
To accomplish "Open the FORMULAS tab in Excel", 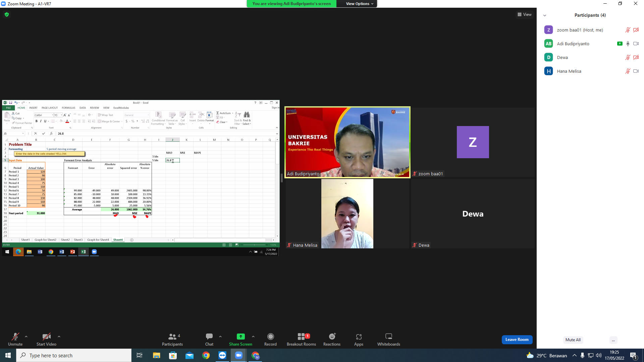I will 68,108.
